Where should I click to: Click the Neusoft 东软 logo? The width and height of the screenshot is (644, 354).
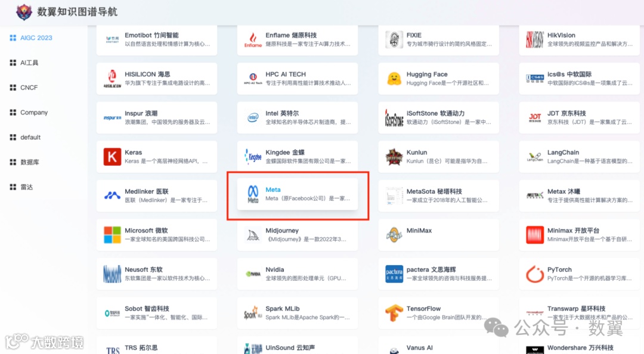[112, 274]
